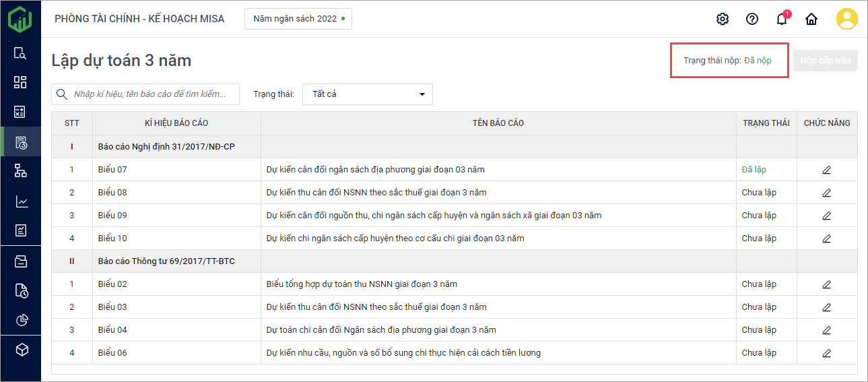
Task: Open the document search icon in sidebar
Action: pyautogui.click(x=20, y=53)
